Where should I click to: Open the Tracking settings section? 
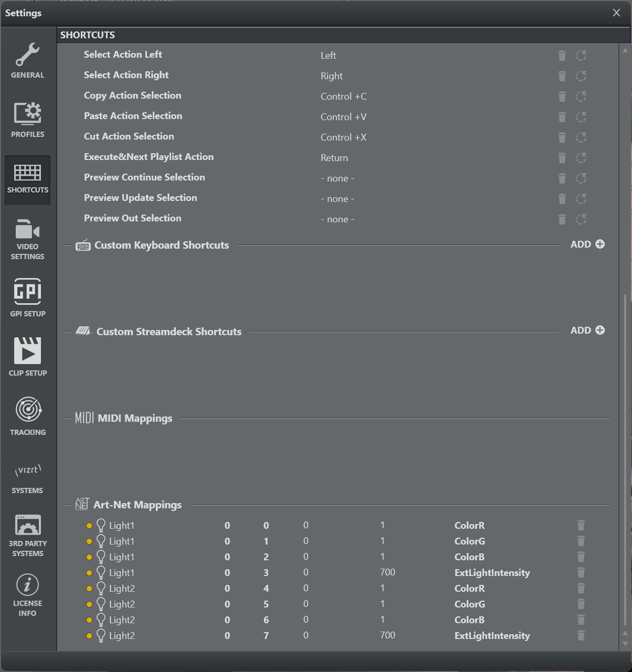click(28, 416)
